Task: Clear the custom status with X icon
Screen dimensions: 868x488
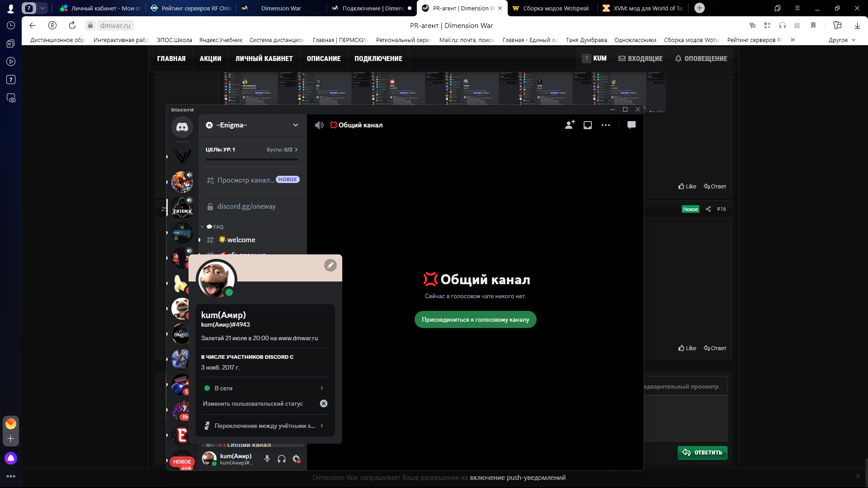Action: tap(324, 404)
